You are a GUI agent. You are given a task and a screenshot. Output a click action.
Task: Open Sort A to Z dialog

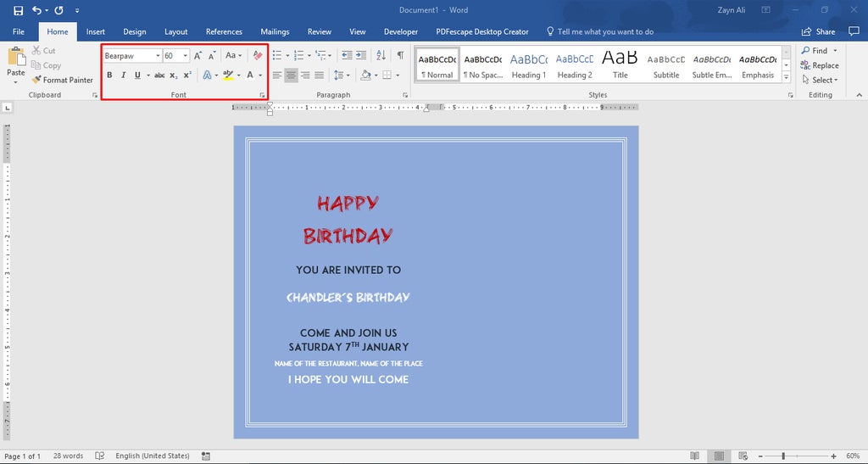tap(381, 55)
